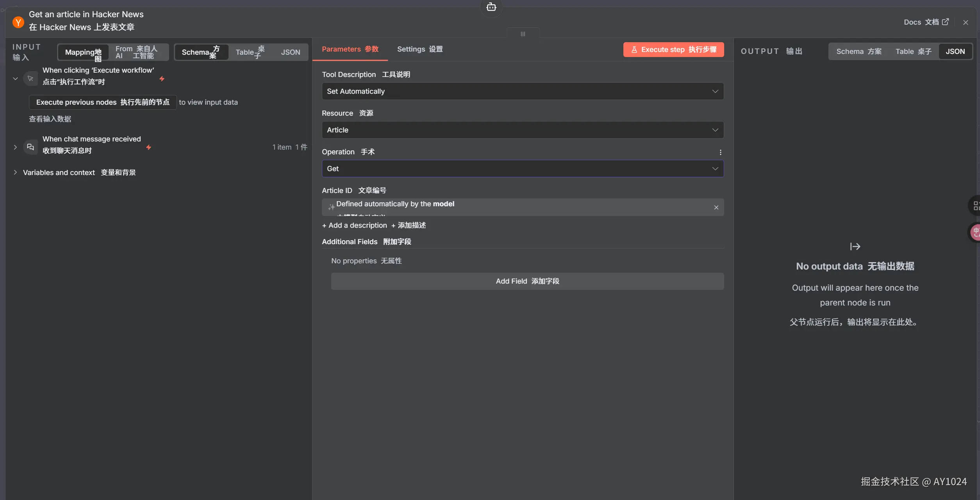Open the Docs external link
This screenshot has height=500, width=980.
[x=926, y=22]
